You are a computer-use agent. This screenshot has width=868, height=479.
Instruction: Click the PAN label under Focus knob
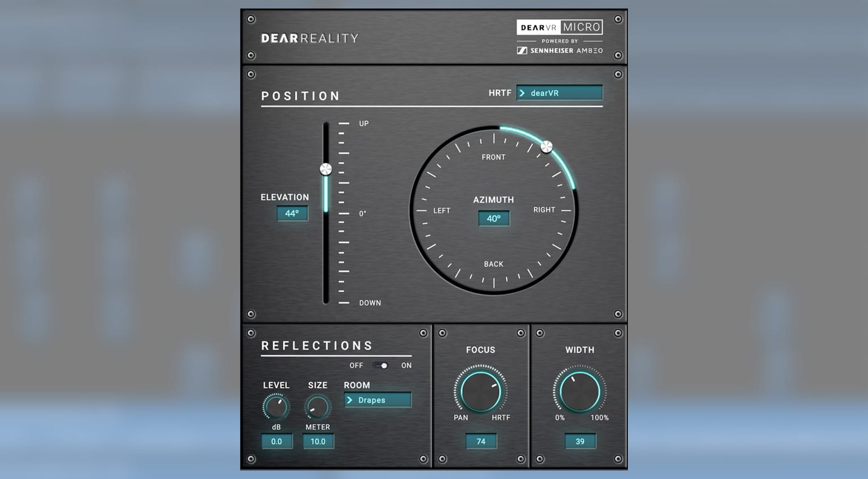[461, 418]
